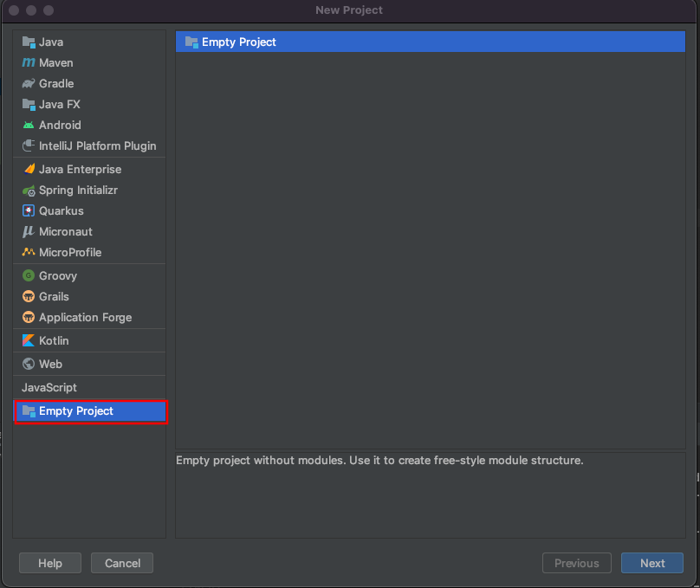This screenshot has height=588, width=700.
Task: Choose the Java FX label
Action: pos(60,104)
